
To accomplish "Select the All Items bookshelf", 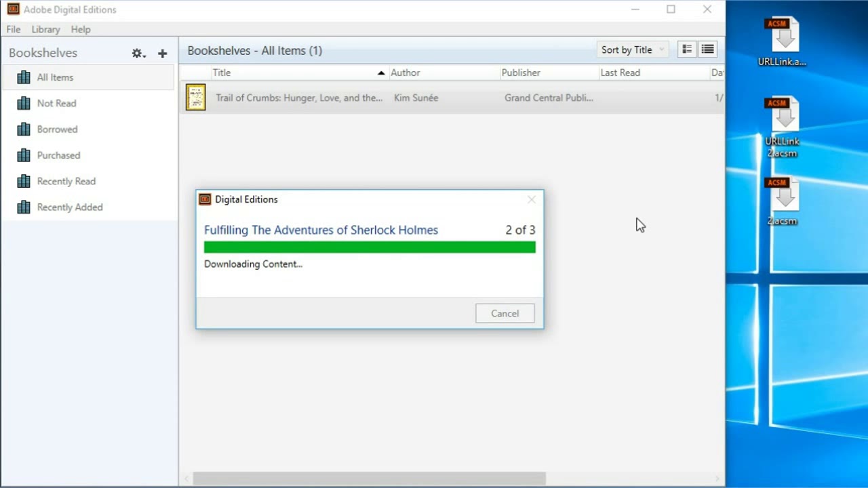I will click(88, 77).
